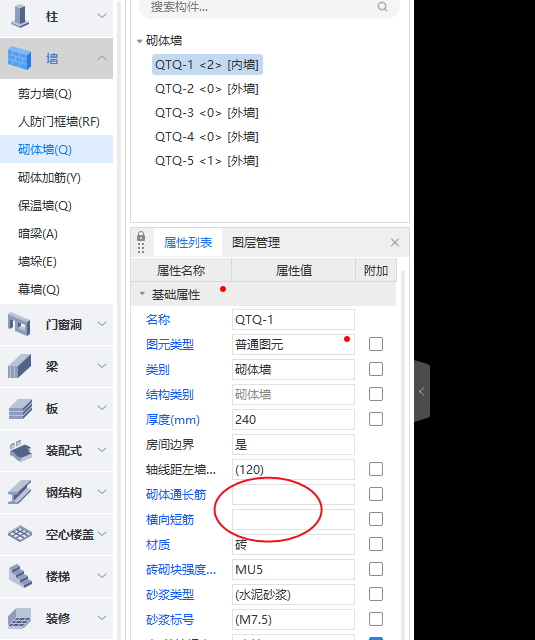Toggle checkbox for 砂浆标号 row
535x640 pixels.
tap(376, 619)
